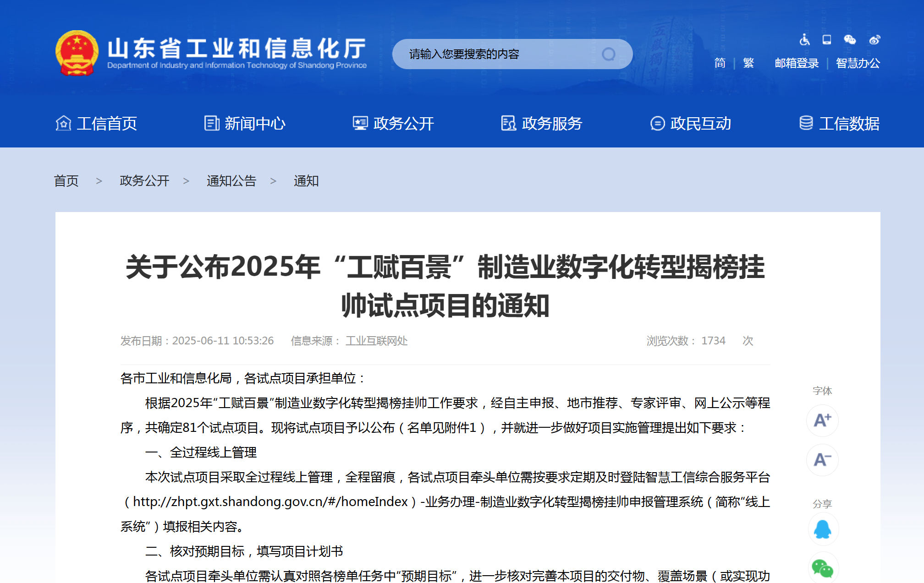Click the 字体 label in sidebar
The width and height of the screenshot is (924, 583).
pos(822,391)
